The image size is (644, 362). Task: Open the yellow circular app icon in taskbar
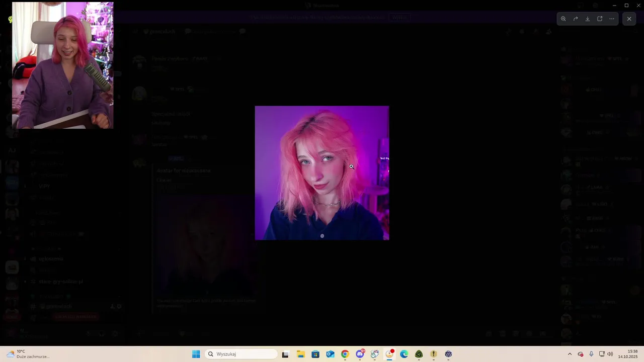coord(434,354)
